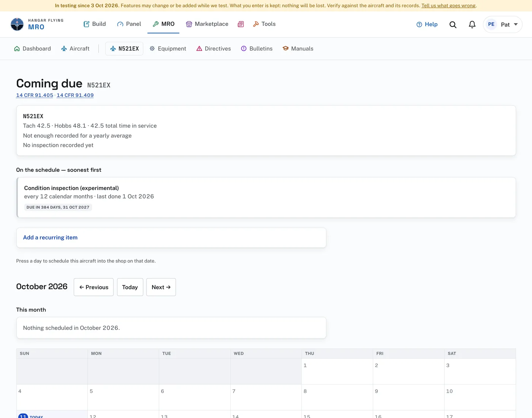Open the Aircraft tab
532x418 pixels.
[75, 49]
